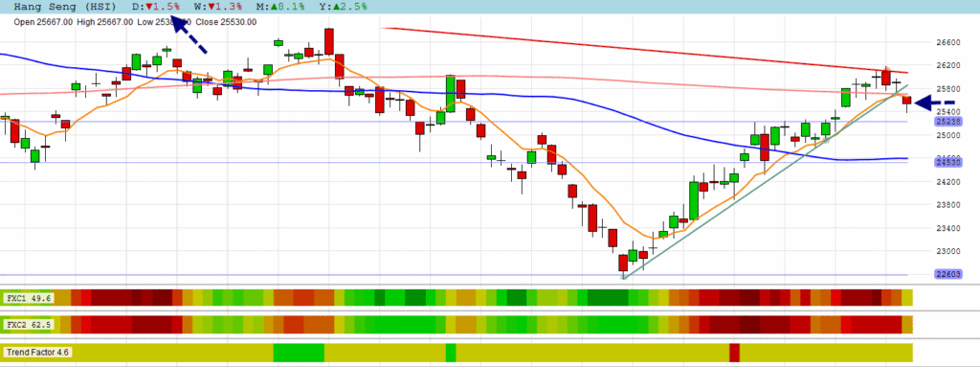
Task: Click the monthly change M 8.1% indicator
Action: 281,7
